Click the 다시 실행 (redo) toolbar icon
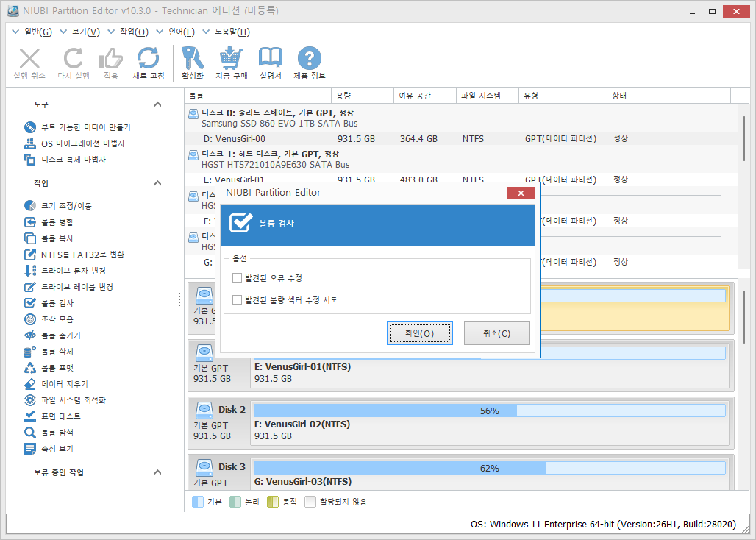Viewport: 756px width, 540px height. coord(74,59)
